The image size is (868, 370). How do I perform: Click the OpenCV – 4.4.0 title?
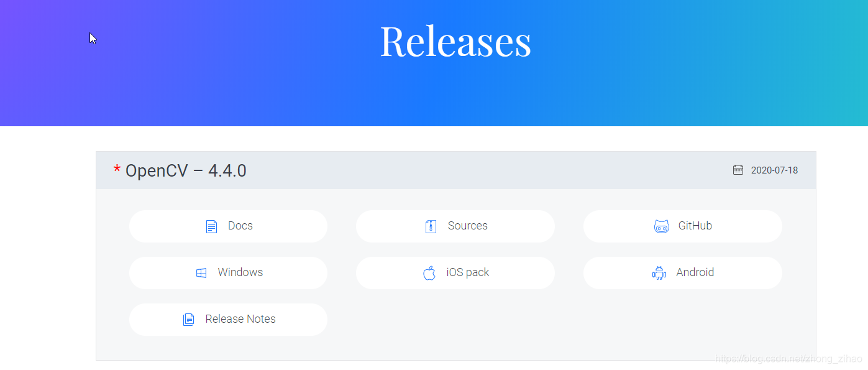click(x=186, y=170)
